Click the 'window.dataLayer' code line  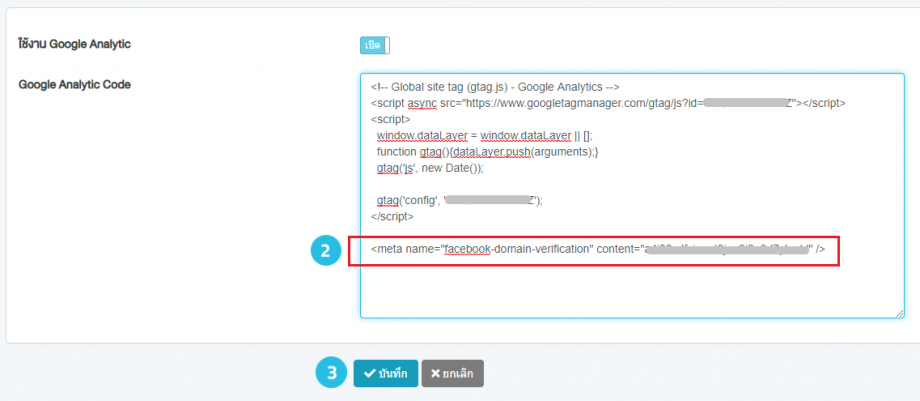point(485,136)
